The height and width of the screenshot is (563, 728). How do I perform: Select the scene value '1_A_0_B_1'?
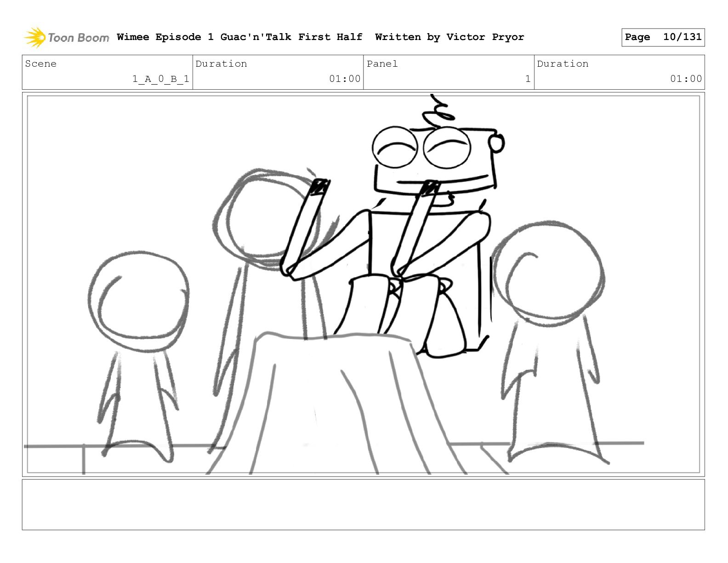point(161,79)
